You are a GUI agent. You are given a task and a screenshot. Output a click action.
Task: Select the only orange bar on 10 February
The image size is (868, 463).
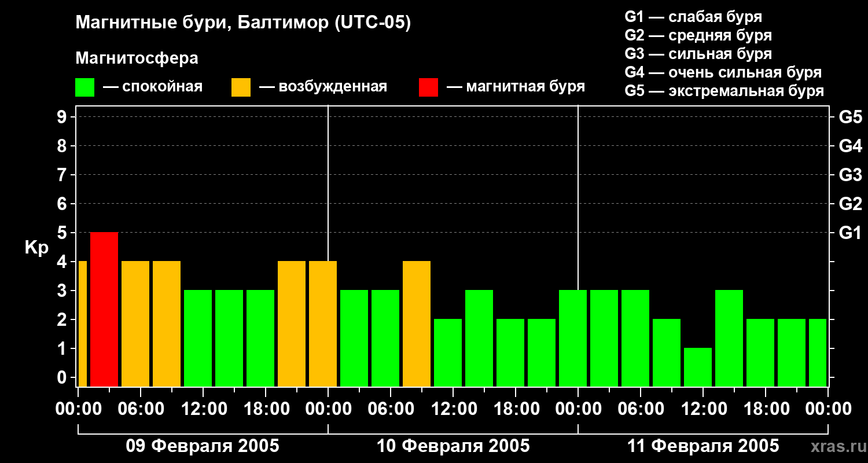coord(417,324)
